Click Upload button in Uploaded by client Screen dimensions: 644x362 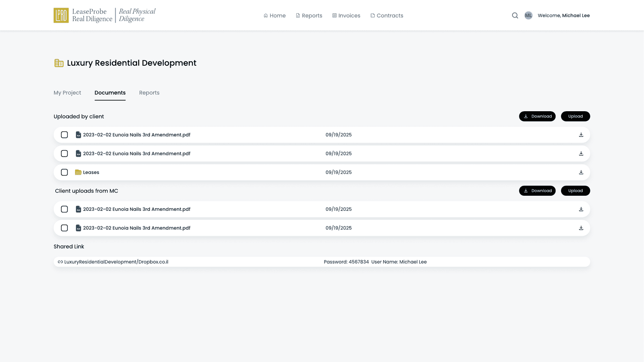575,116
